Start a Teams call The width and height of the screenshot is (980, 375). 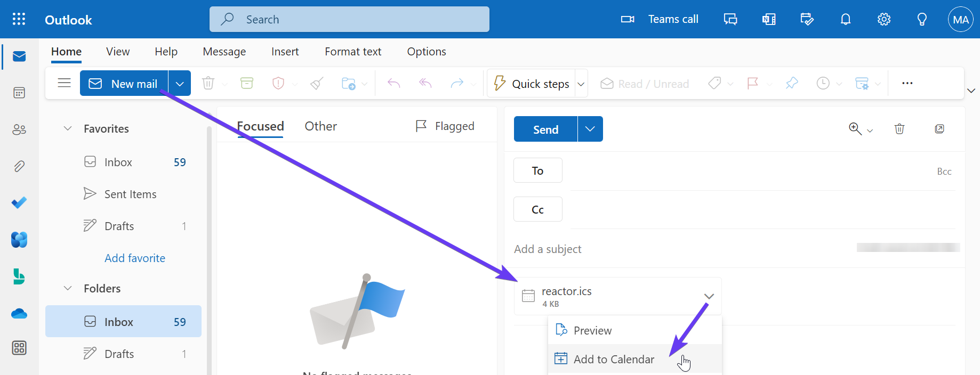[660, 19]
